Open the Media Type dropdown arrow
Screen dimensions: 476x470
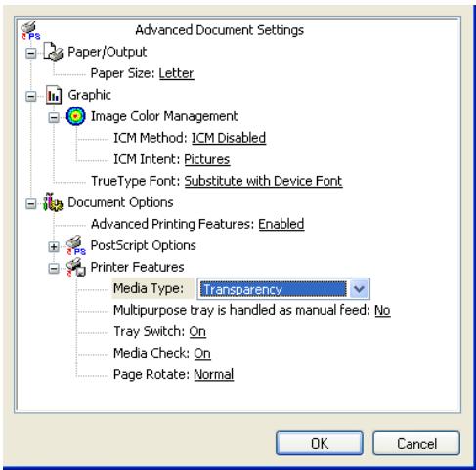click(x=359, y=289)
